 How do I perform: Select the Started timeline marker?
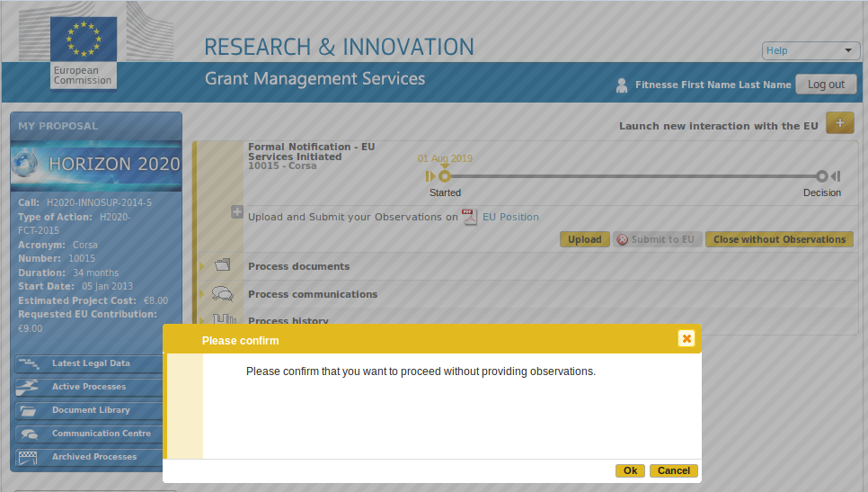coord(445,176)
